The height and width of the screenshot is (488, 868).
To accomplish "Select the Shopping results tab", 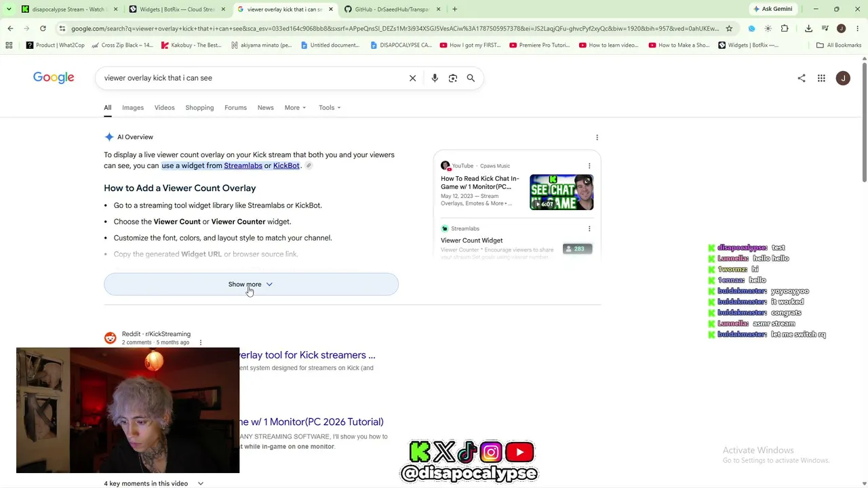I will point(199,108).
